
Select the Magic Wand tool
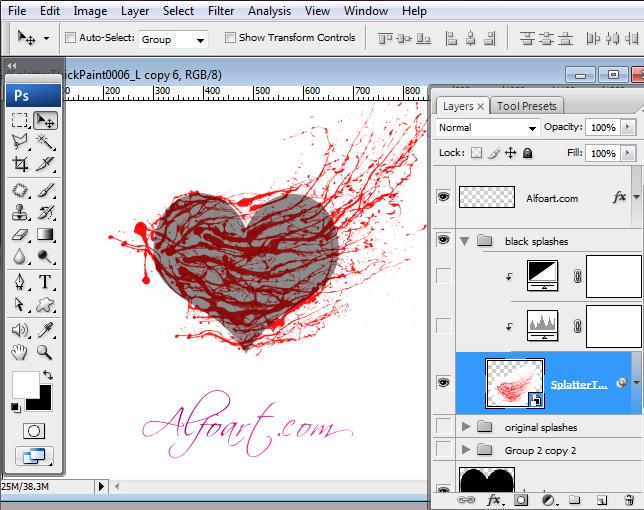pyautogui.click(x=45, y=142)
